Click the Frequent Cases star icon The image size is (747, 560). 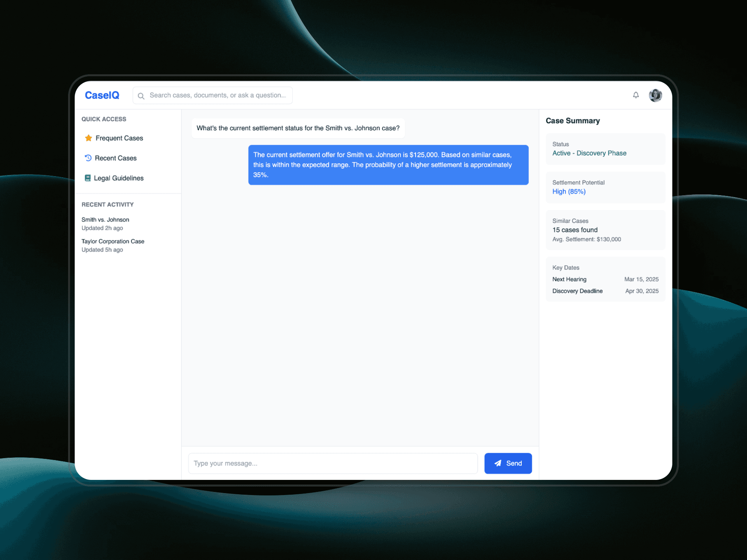click(89, 138)
